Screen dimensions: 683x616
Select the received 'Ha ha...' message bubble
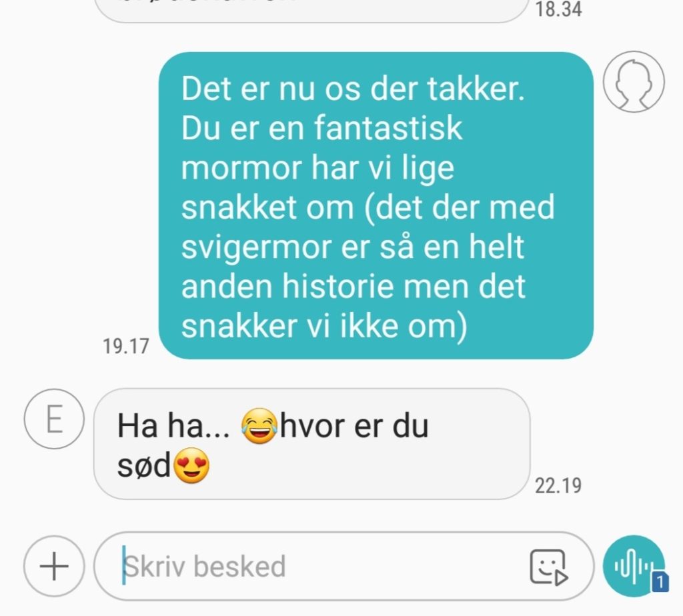click(x=312, y=444)
